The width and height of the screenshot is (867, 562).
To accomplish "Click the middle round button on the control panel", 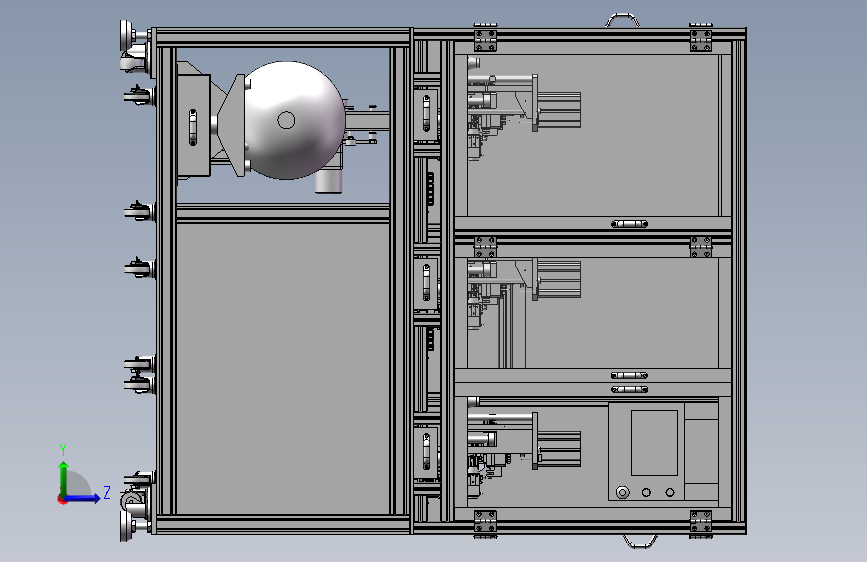I will (646, 492).
